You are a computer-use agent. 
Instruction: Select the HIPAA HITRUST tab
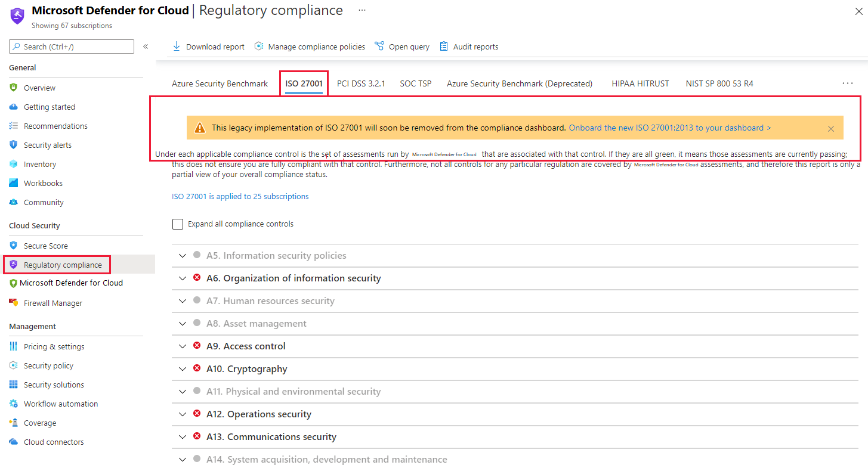pos(640,83)
